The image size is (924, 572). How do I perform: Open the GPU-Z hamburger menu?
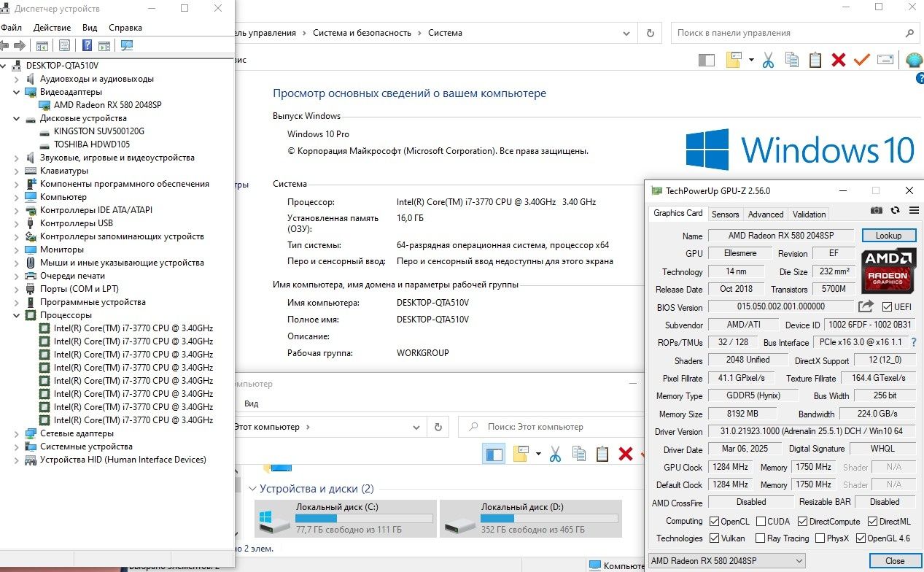pos(914,210)
